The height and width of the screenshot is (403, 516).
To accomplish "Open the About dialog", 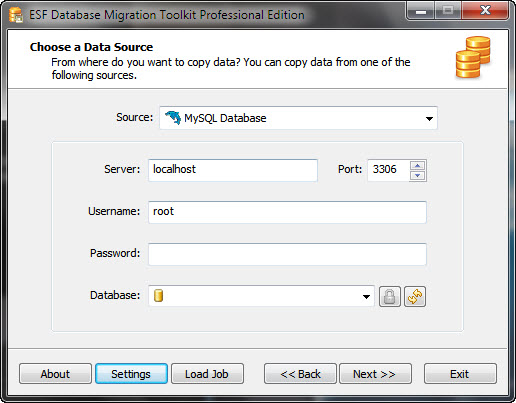I will [x=55, y=374].
